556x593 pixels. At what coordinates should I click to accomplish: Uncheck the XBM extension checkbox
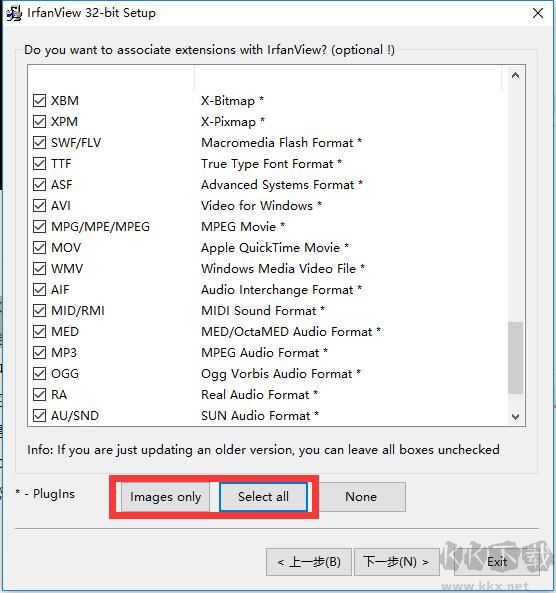click(39, 101)
